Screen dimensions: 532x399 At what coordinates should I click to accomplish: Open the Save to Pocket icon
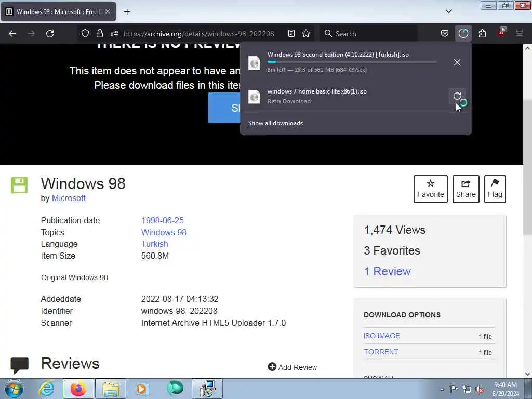[445, 33]
